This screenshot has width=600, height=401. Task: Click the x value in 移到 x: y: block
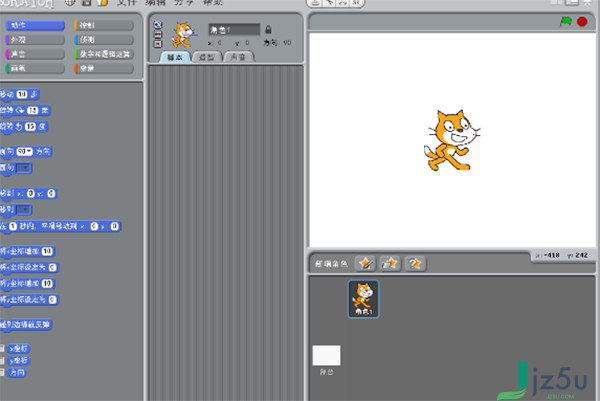click(31, 194)
